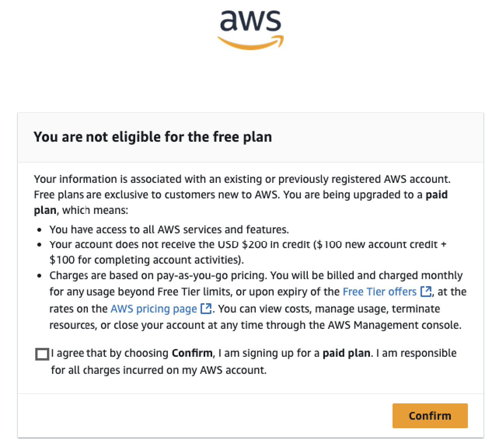Click the 'Your information is associated' intro sentence
The image size is (499, 448).
pyautogui.click(x=242, y=179)
